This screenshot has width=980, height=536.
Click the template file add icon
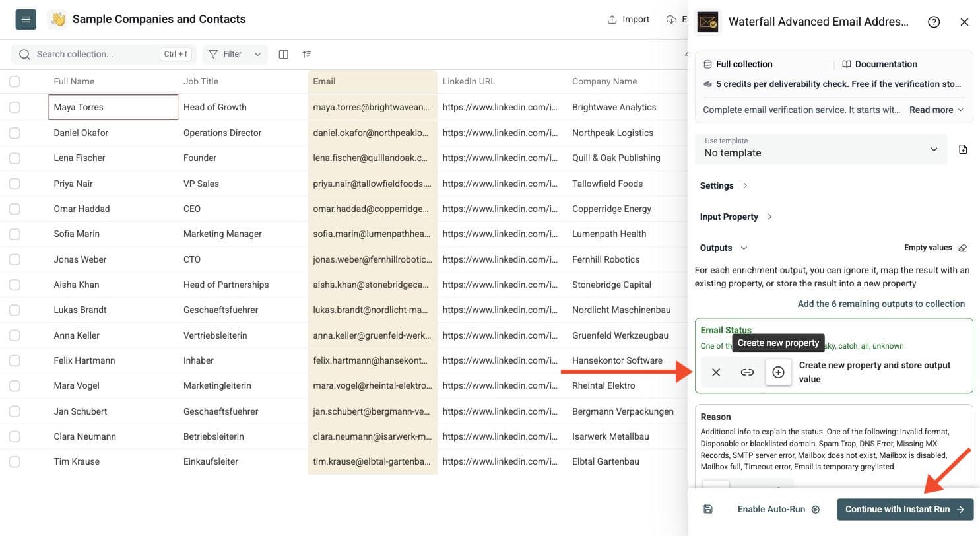coord(963,149)
